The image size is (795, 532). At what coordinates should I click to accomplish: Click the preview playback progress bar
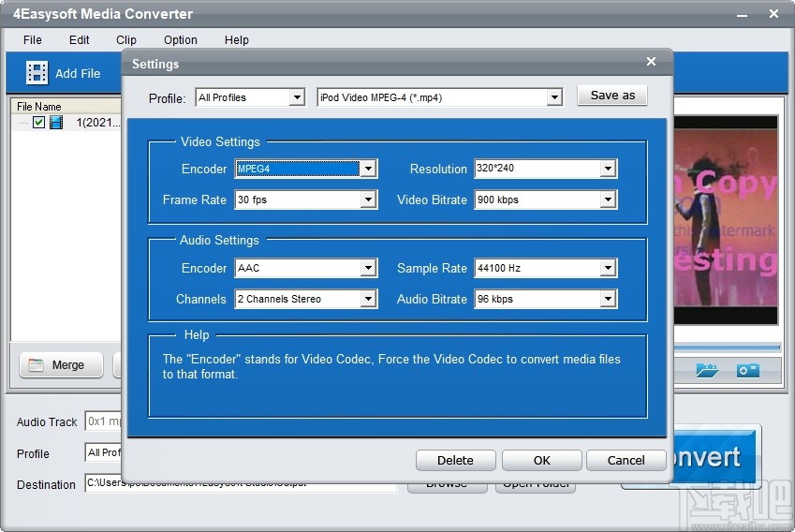pyautogui.click(x=727, y=347)
